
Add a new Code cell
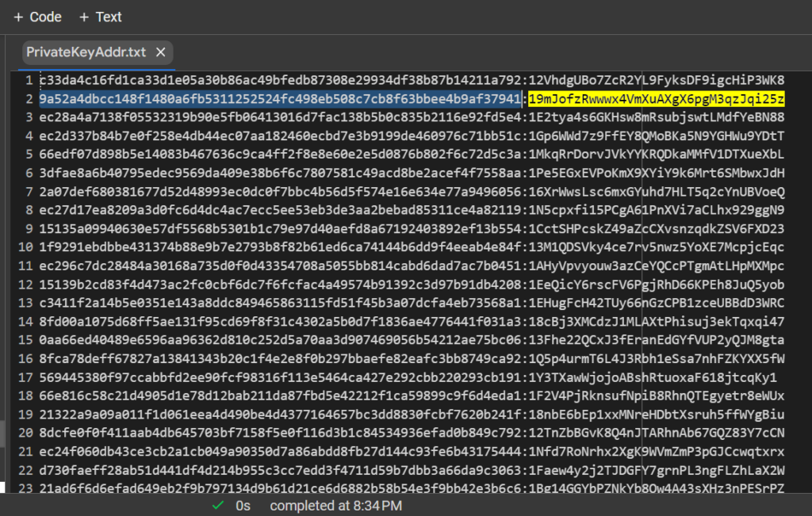point(36,17)
